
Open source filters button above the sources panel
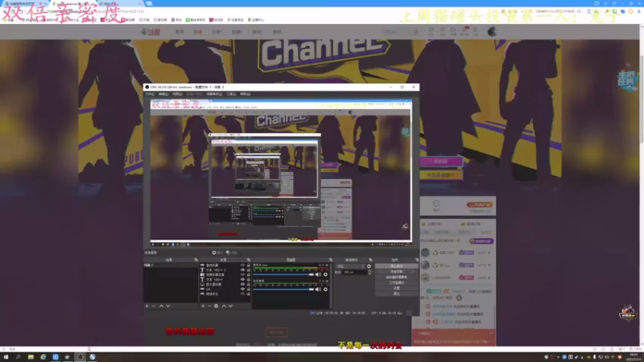click(x=232, y=253)
